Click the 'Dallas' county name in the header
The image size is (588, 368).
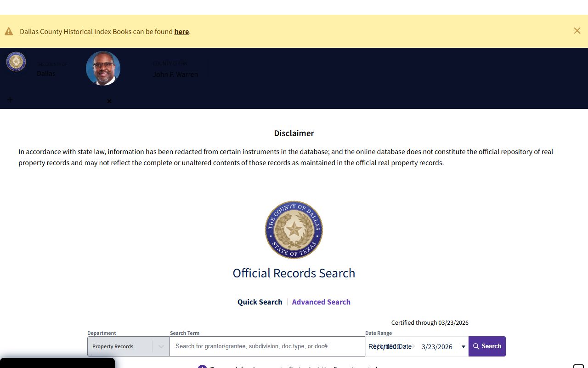point(46,74)
